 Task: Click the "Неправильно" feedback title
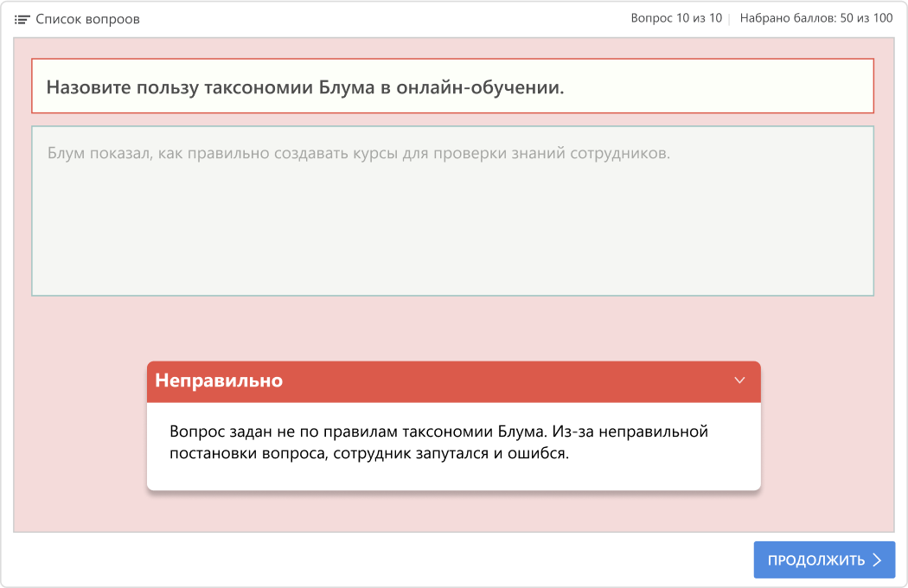[x=219, y=380]
